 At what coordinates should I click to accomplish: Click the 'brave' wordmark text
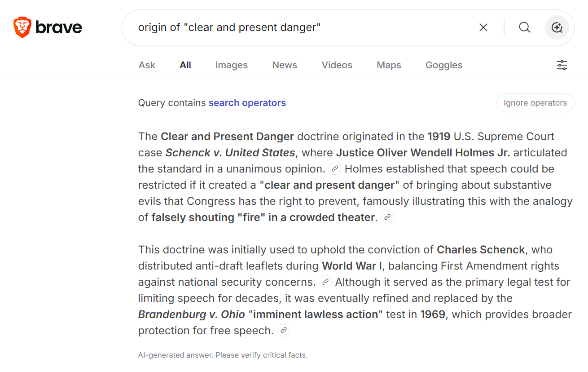[59, 27]
